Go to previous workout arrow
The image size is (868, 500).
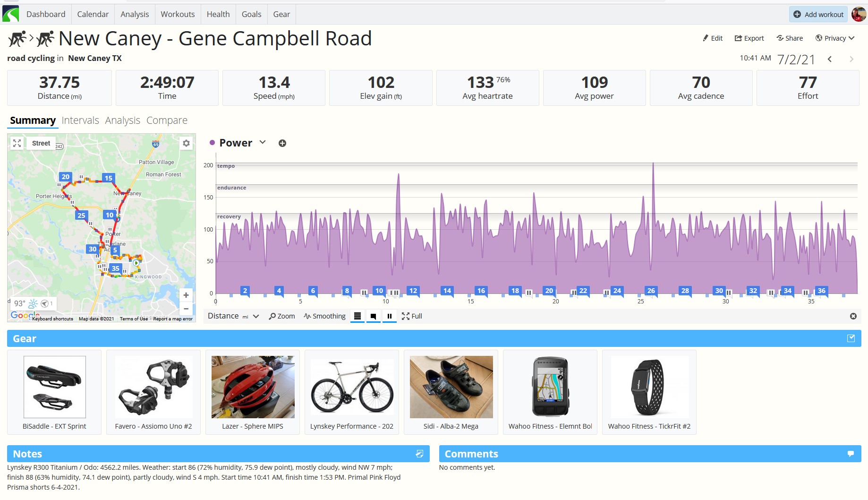tap(830, 59)
